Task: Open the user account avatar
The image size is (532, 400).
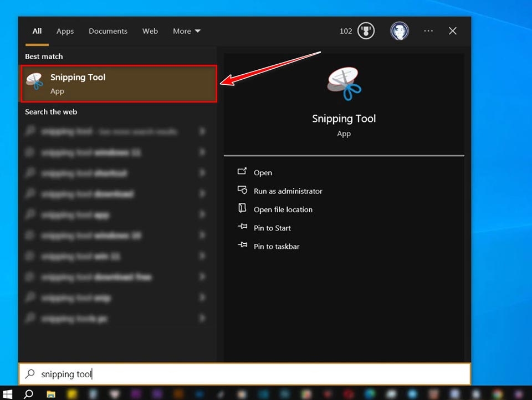Action: coord(399,31)
